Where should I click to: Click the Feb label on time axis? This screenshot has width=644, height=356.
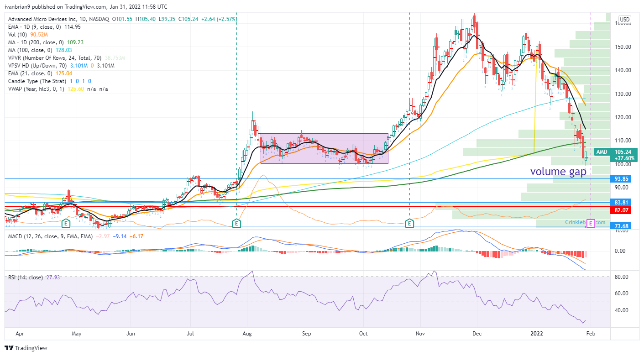591,334
